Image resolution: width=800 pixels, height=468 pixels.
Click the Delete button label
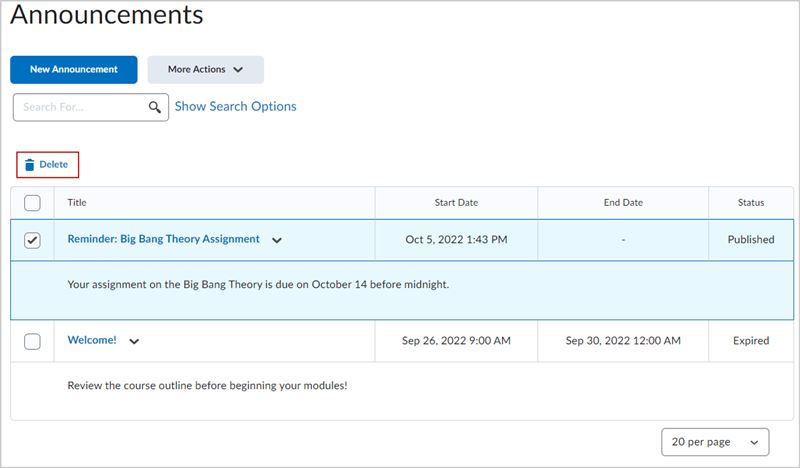point(54,164)
